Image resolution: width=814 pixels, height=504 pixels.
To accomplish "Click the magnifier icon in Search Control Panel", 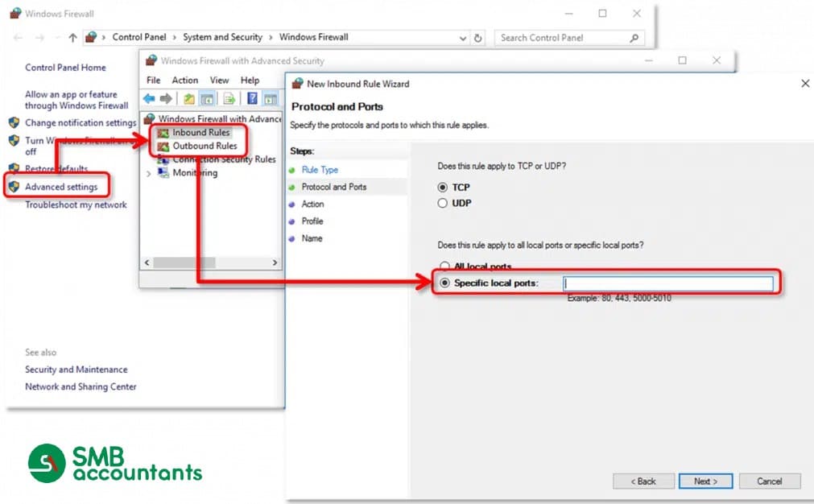I will point(634,38).
